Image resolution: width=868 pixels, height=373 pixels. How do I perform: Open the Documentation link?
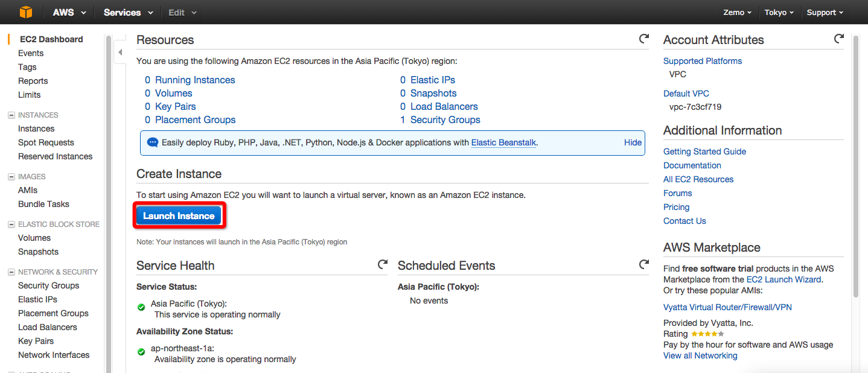(692, 165)
